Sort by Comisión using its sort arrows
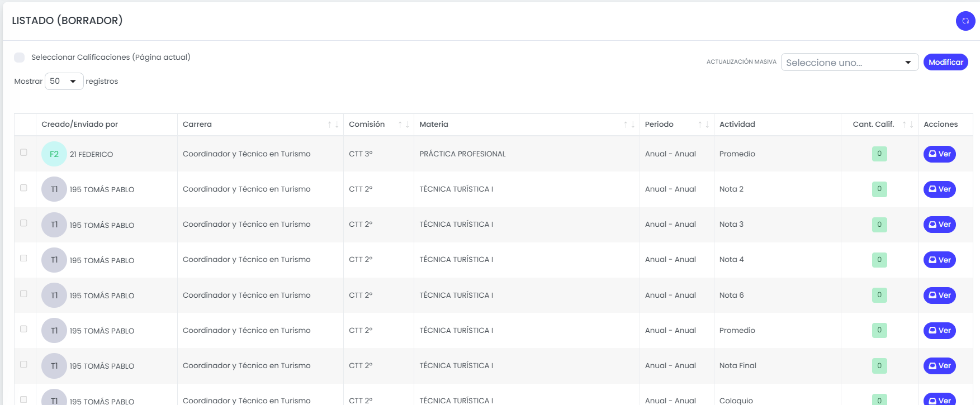Viewport: 980px width, 405px height. (x=404, y=125)
